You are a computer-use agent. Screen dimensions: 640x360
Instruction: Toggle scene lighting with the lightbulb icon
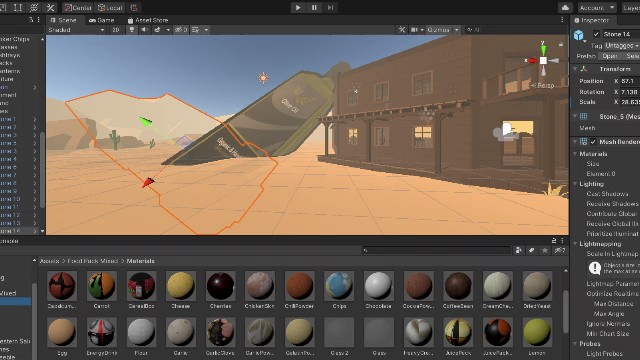click(131, 30)
